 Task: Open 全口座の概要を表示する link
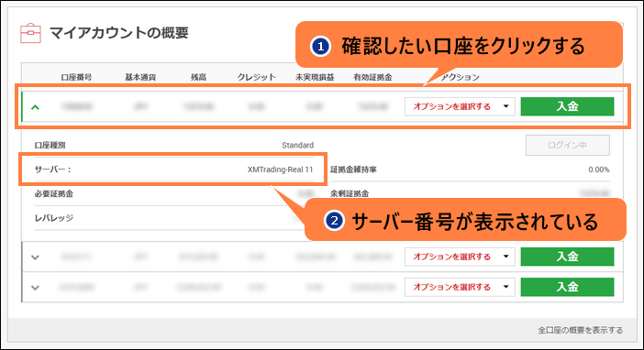coord(581,330)
